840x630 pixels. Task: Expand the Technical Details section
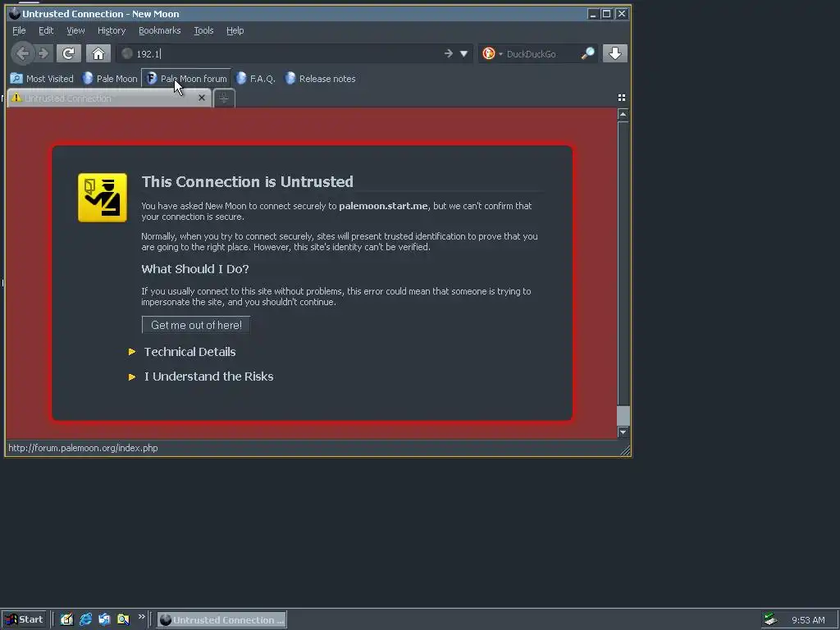(x=182, y=352)
